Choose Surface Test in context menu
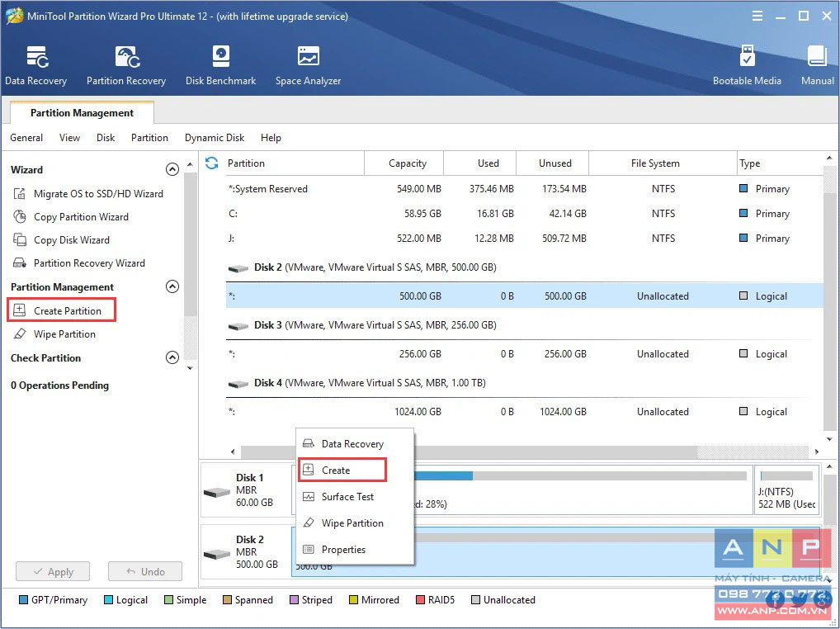The height and width of the screenshot is (629, 840). (x=355, y=497)
